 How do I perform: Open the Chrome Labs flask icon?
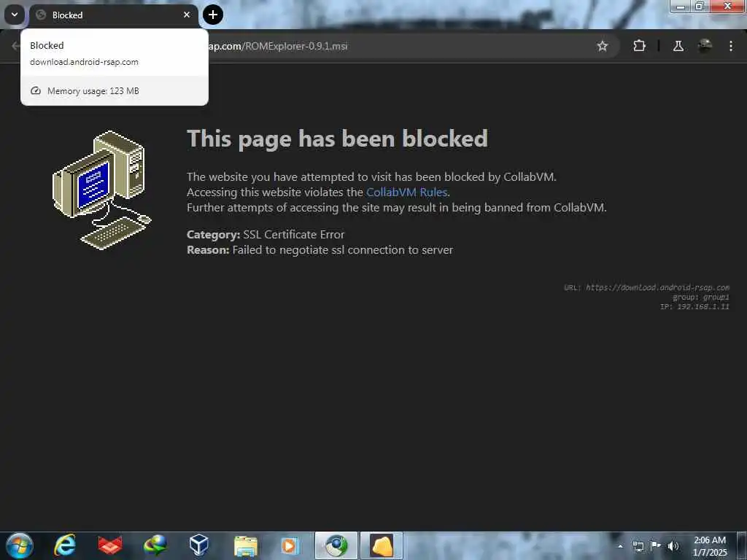[x=678, y=46]
